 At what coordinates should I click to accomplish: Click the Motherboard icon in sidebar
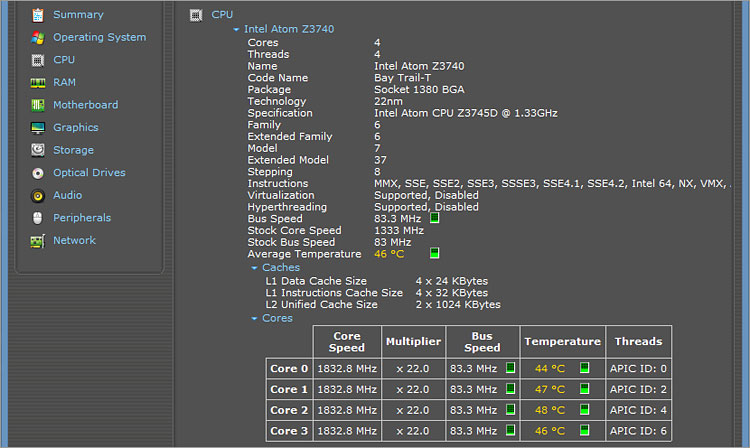(x=38, y=105)
